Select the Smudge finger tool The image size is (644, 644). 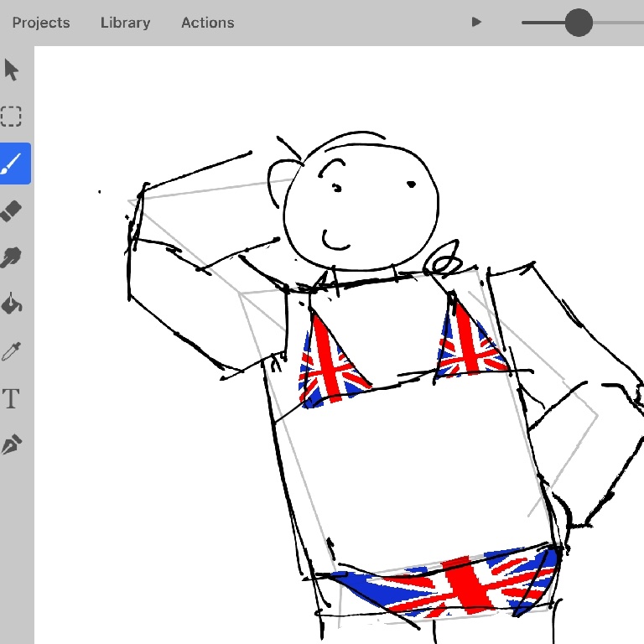[11, 257]
